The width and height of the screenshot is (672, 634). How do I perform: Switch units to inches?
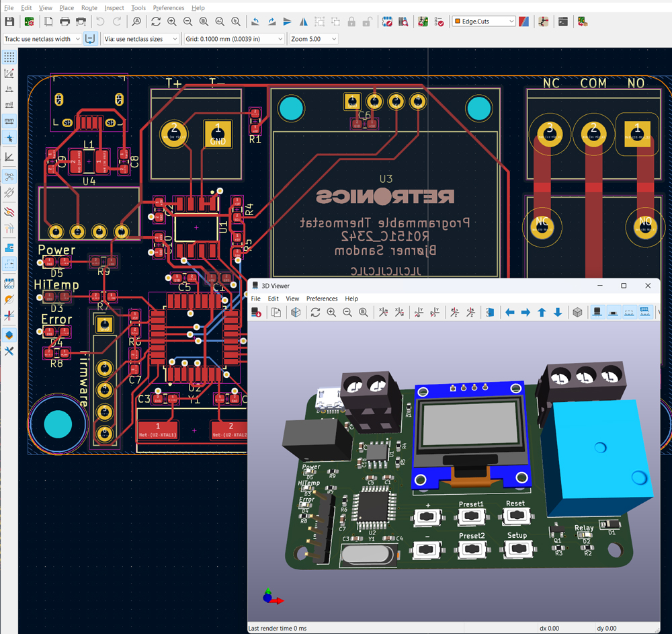tap(9, 89)
